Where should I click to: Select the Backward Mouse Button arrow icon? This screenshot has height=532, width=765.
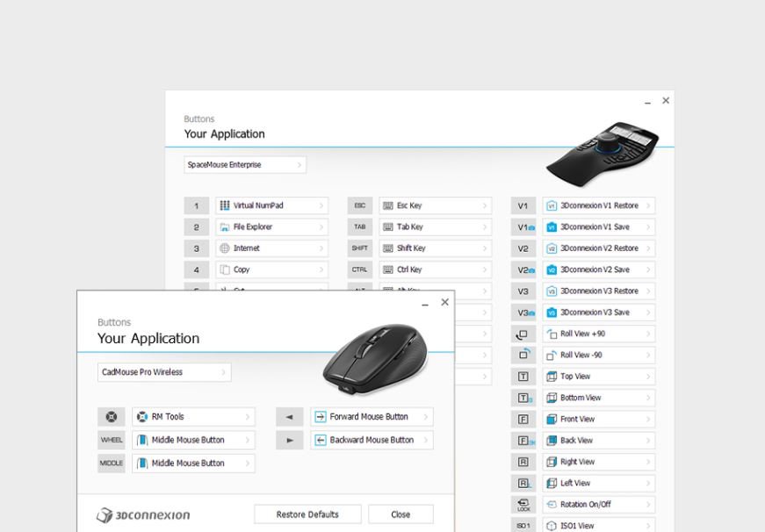pos(320,441)
